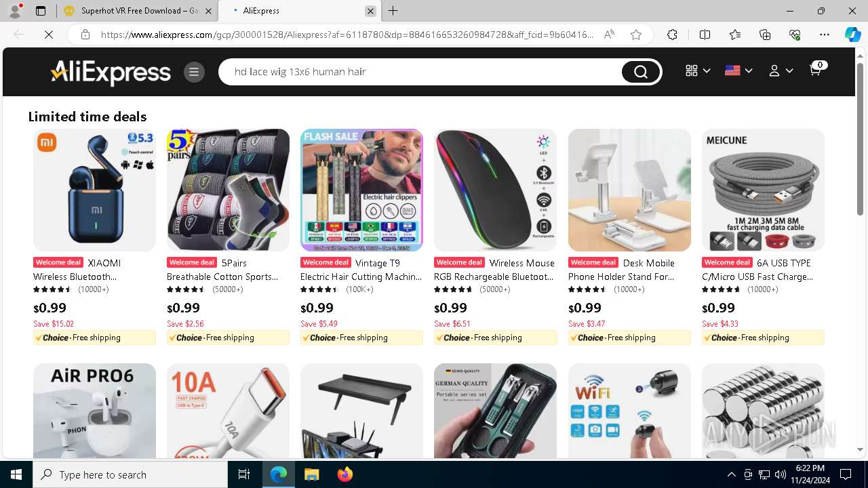Open the browser Extensions puzzle icon
The image size is (868, 488).
[x=672, y=35]
